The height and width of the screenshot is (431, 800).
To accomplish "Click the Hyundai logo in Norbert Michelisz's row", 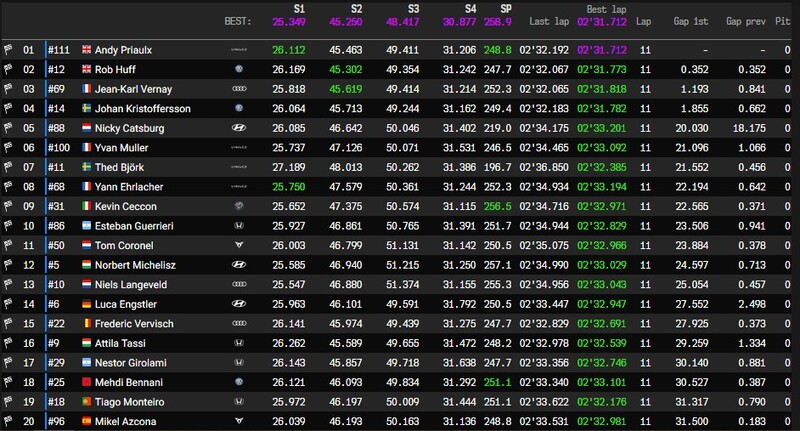I will click(x=239, y=265).
